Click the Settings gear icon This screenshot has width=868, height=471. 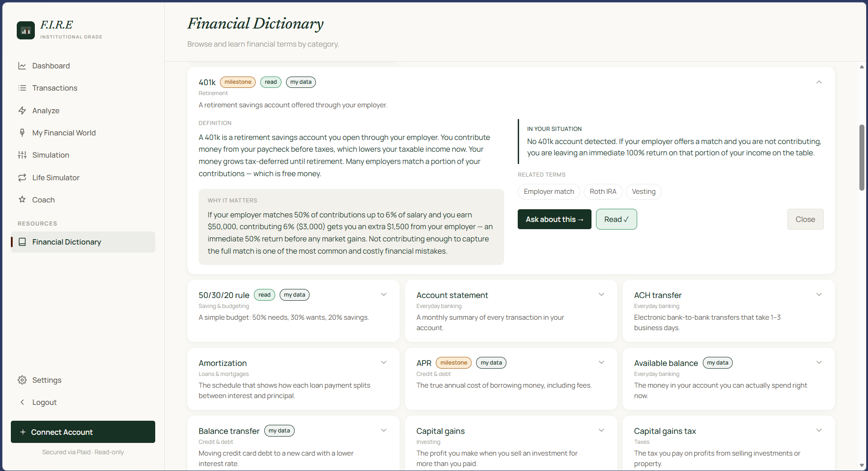tap(22, 380)
